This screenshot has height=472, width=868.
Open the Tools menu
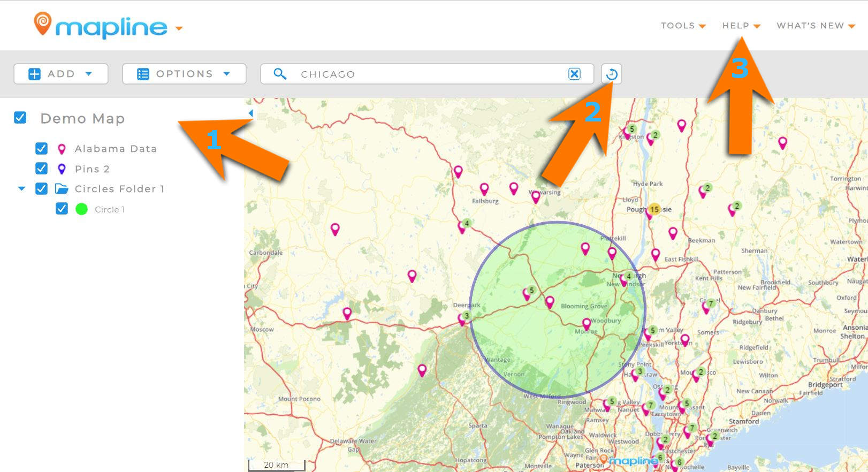click(x=683, y=26)
